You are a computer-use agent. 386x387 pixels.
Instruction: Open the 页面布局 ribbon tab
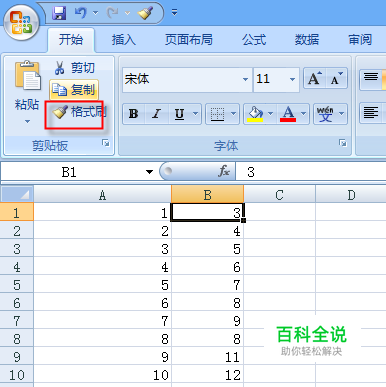[x=189, y=40]
